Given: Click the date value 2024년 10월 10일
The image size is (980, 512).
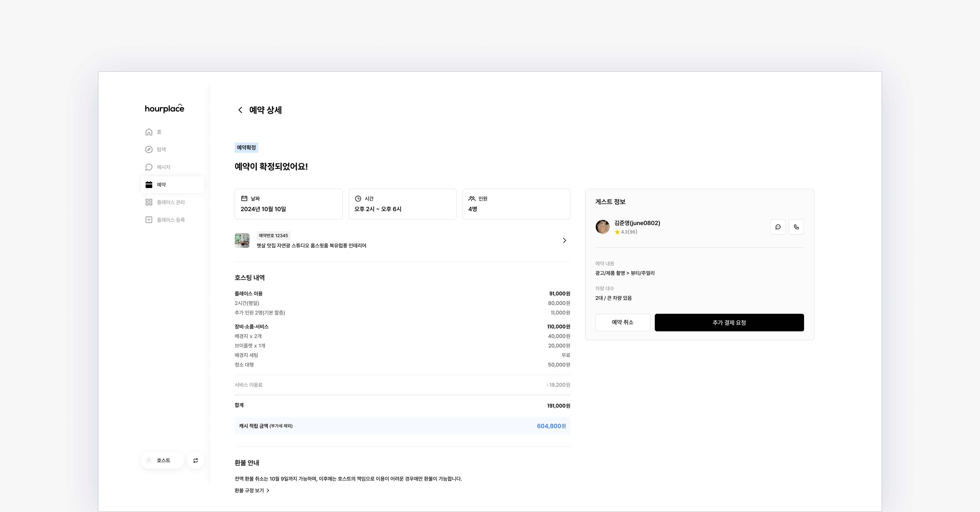Looking at the screenshot, I should (263, 209).
